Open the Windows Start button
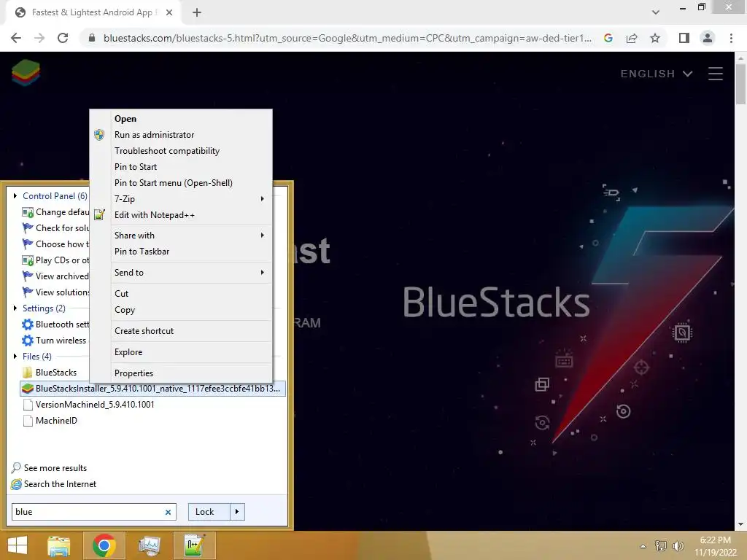747x560 pixels. [18, 545]
